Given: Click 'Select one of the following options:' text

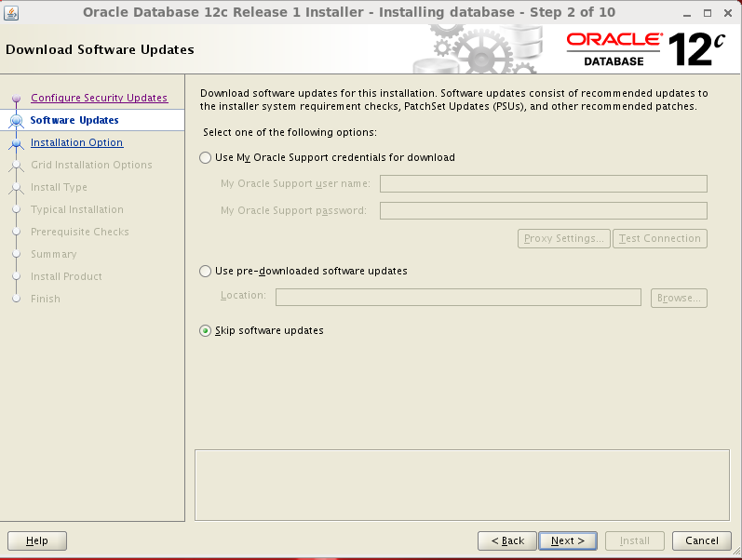Looking at the screenshot, I should click(290, 132).
